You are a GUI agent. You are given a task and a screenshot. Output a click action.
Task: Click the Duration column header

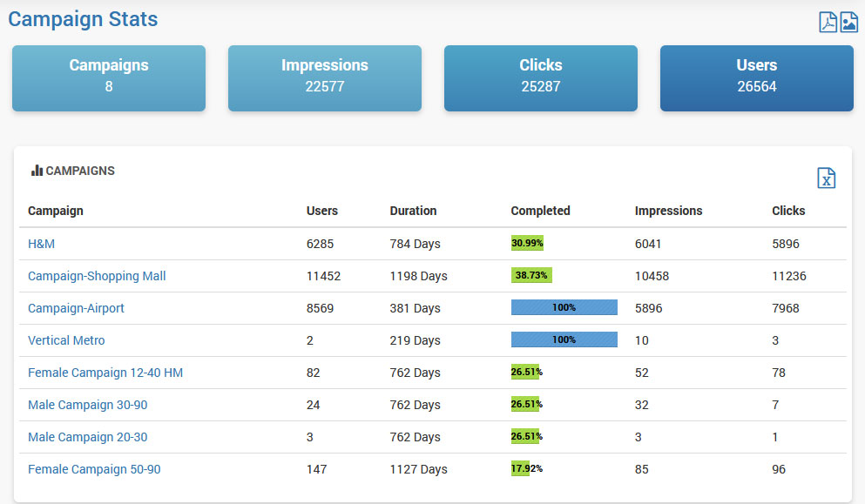pyautogui.click(x=413, y=211)
